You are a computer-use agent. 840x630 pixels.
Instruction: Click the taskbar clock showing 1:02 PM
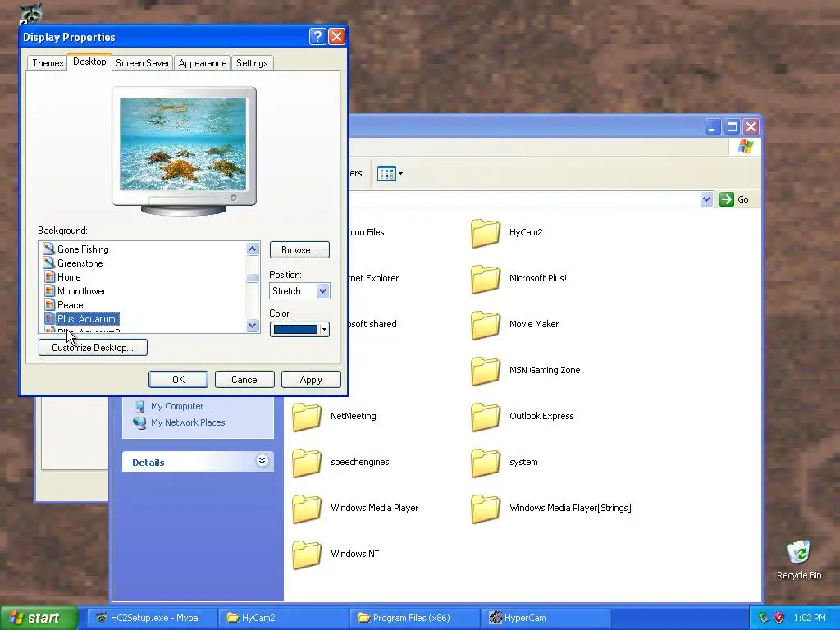(x=810, y=618)
